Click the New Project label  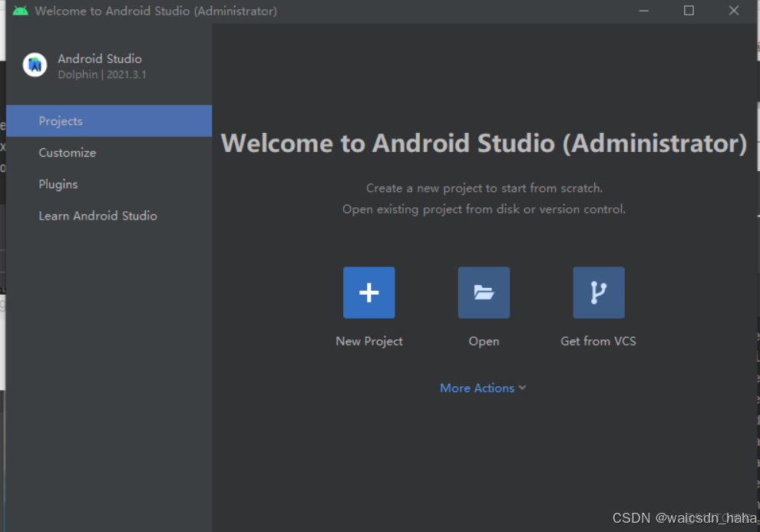point(368,341)
